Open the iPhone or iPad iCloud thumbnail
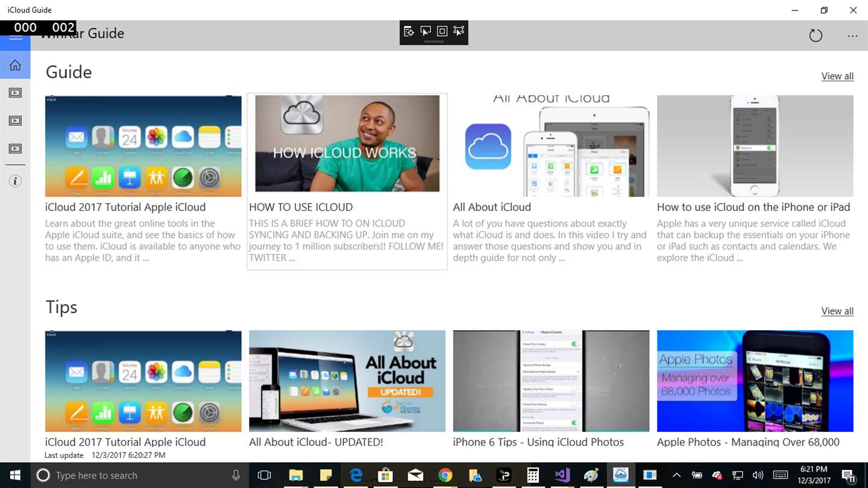 coord(755,146)
